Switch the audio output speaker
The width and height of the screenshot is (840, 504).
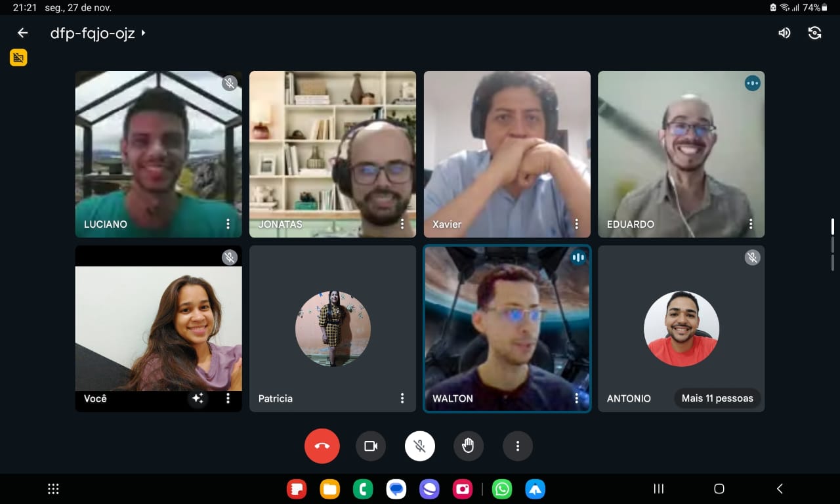point(784,33)
